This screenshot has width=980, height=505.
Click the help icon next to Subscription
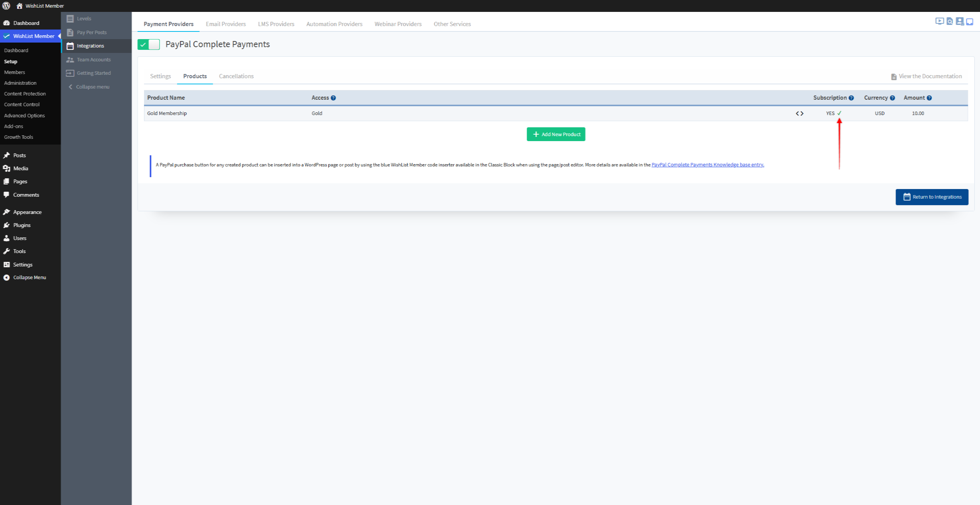(851, 98)
